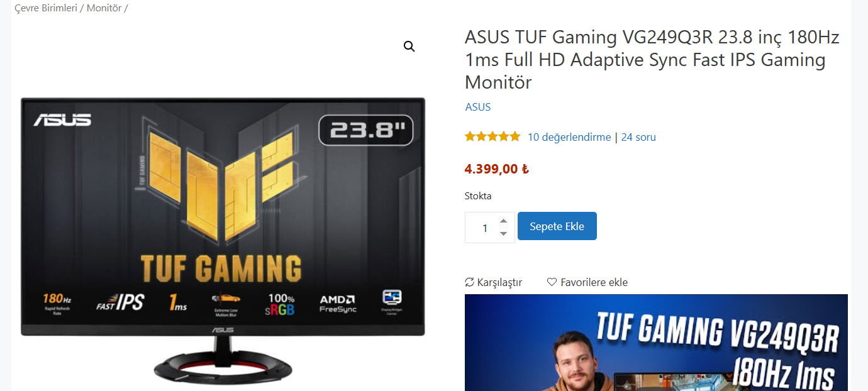
Task: Open the 24 soru questions link
Action: (x=638, y=137)
